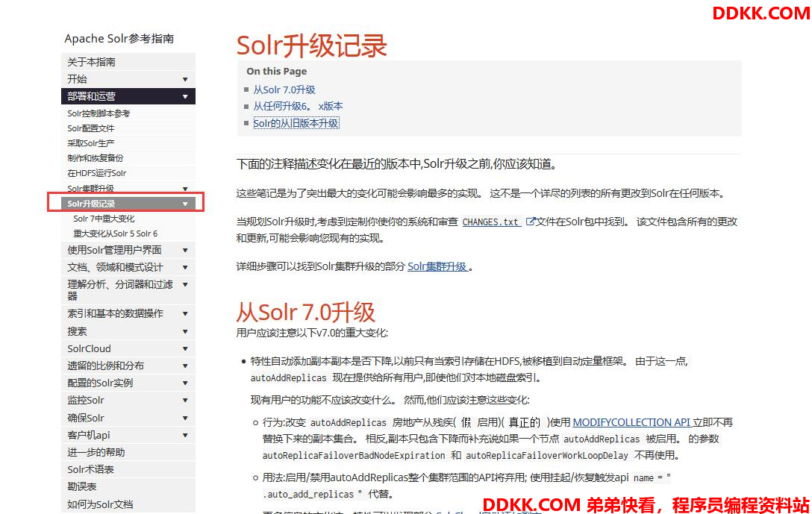Expand the 遗留的比例和分布 arrow
812x514 pixels.
(x=185, y=366)
